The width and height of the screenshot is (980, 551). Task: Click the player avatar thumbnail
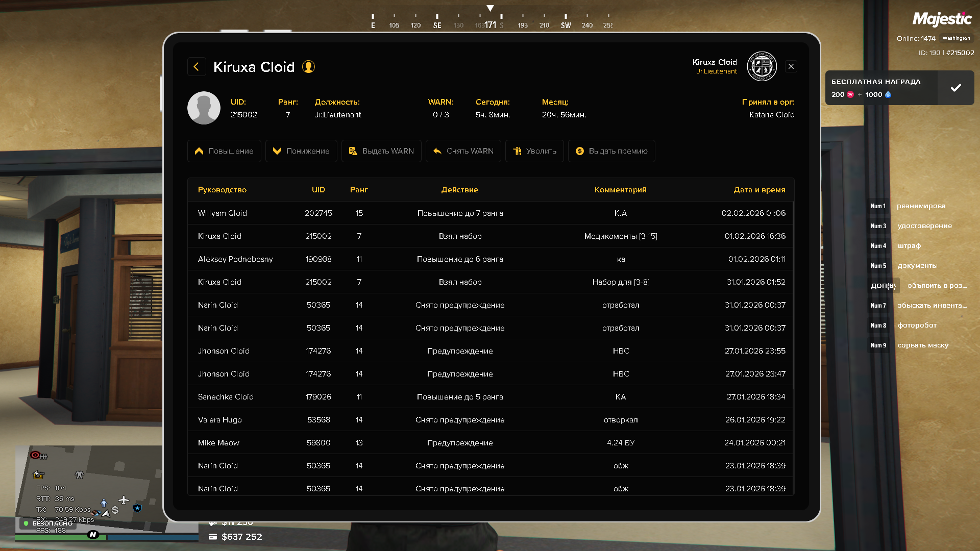tap(204, 108)
